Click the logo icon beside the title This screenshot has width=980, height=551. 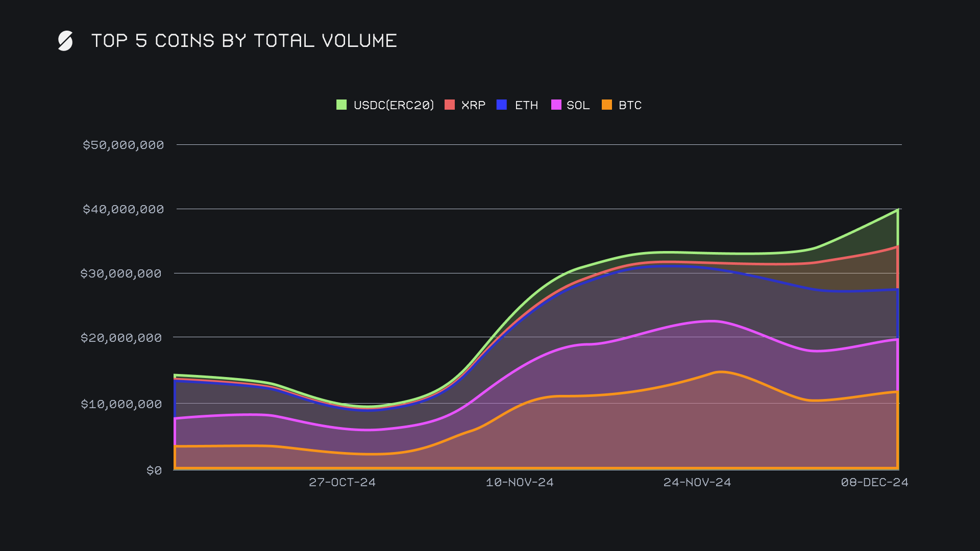(65, 41)
